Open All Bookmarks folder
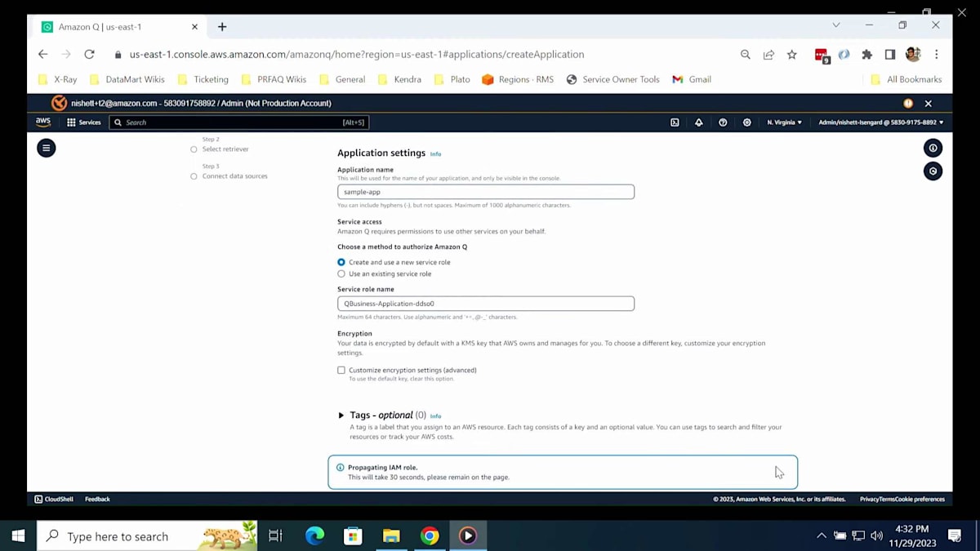 point(906,79)
